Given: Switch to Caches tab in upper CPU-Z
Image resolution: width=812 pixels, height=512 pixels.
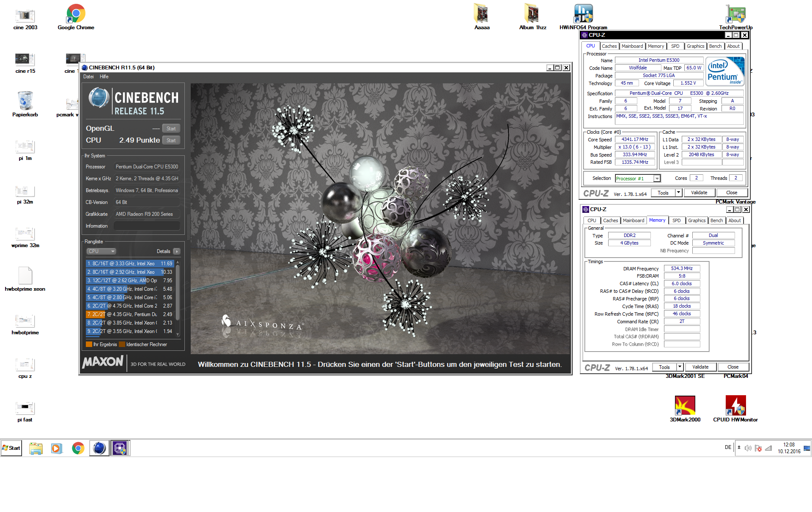Looking at the screenshot, I should click(609, 46).
